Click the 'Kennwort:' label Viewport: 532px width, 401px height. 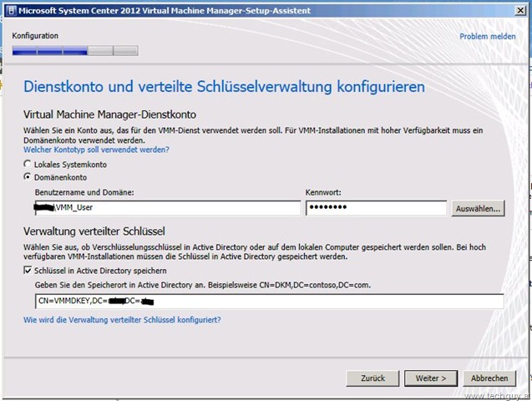pos(323,192)
